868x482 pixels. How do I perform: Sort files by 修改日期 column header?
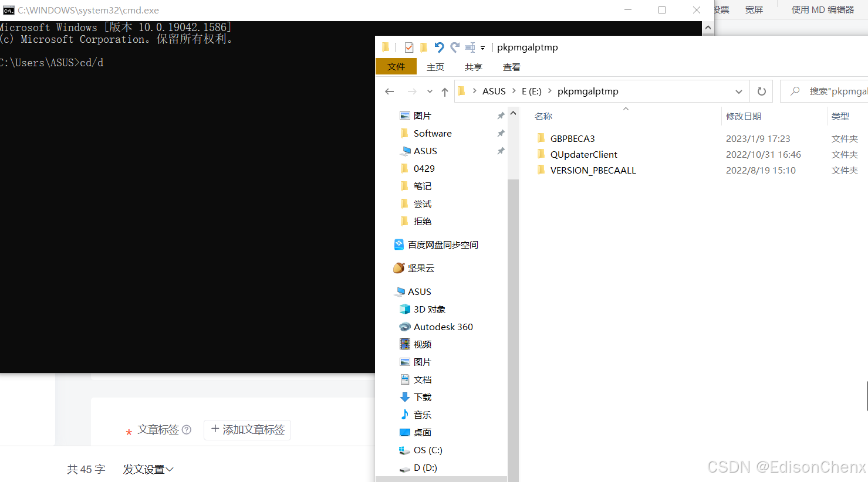pos(744,116)
